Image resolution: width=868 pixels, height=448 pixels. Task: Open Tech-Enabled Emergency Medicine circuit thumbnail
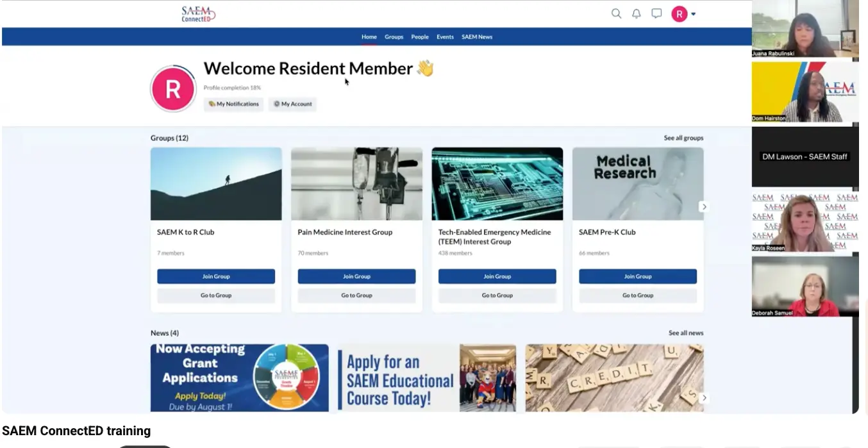point(497,184)
